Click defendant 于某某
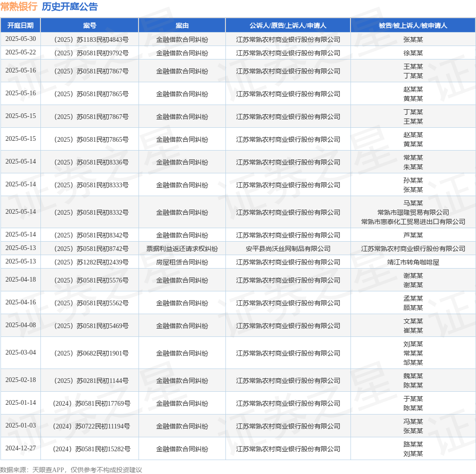 coord(413,399)
